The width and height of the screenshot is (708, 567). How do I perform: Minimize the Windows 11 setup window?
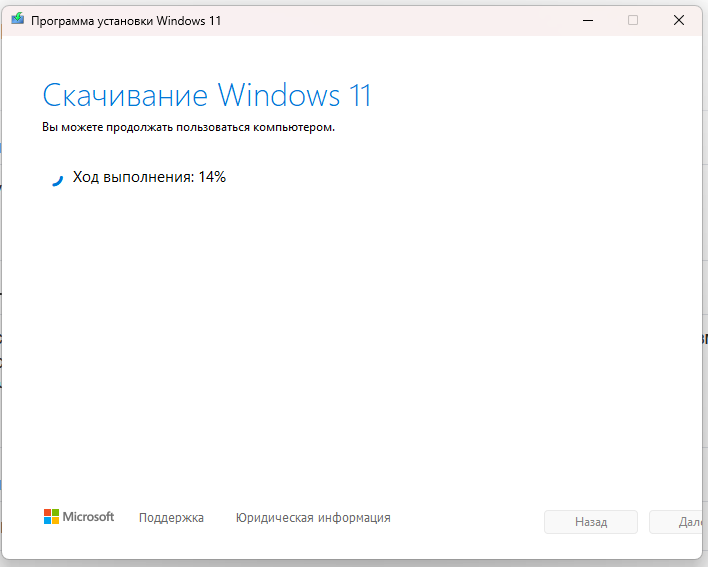(588, 20)
